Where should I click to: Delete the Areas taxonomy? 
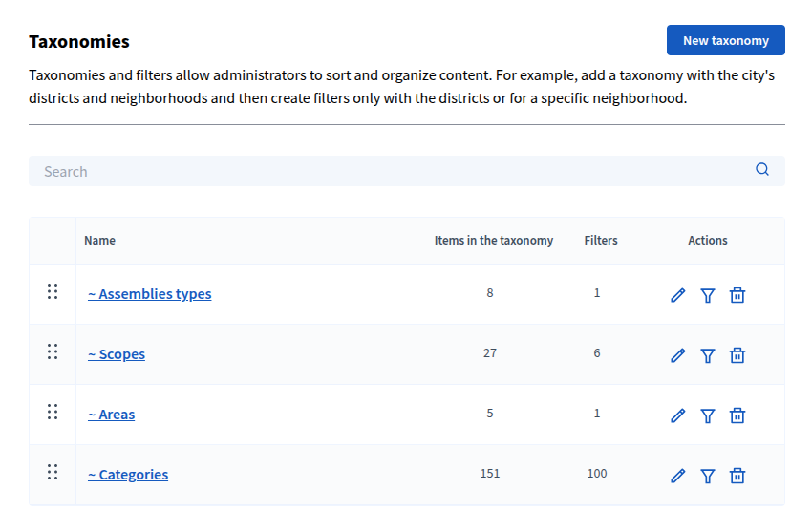tap(737, 415)
